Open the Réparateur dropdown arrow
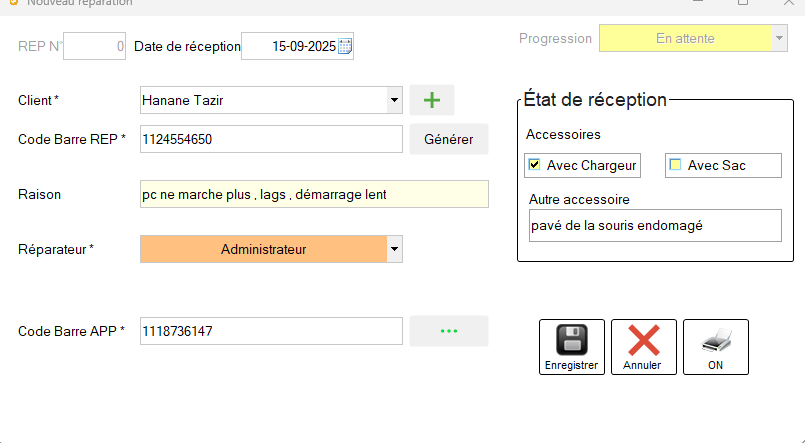 (x=394, y=249)
